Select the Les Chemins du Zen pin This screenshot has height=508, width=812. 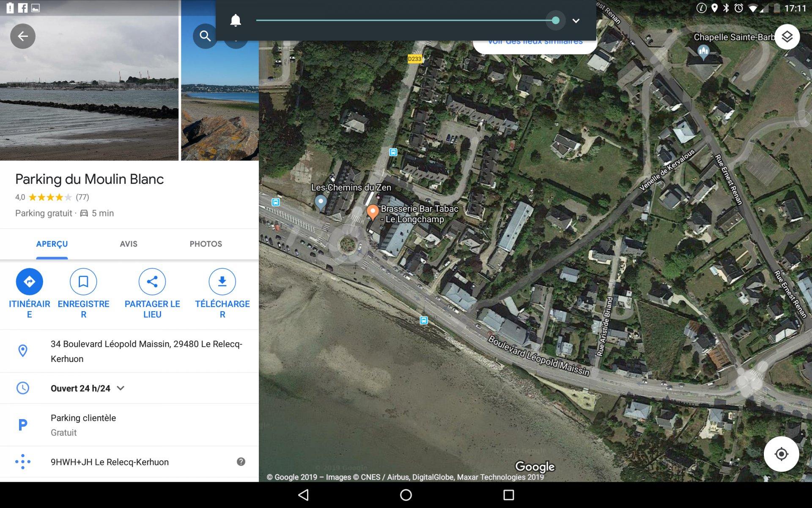coord(321,203)
